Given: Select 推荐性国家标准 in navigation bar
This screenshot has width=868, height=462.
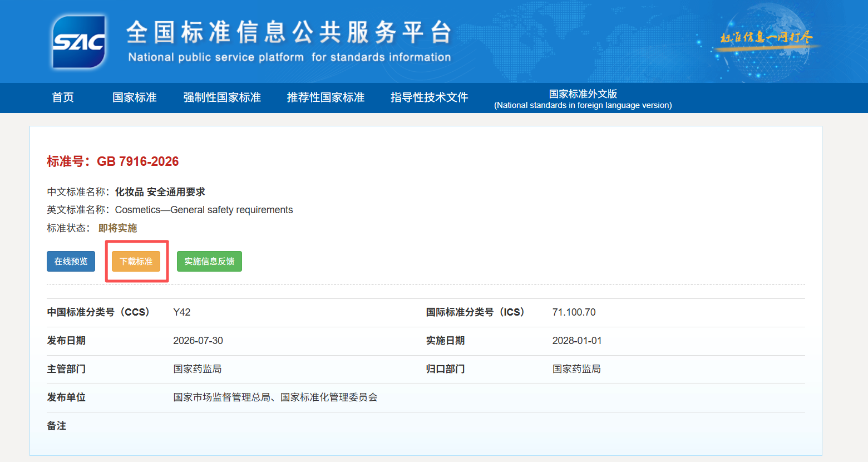Looking at the screenshot, I should pyautogui.click(x=325, y=97).
